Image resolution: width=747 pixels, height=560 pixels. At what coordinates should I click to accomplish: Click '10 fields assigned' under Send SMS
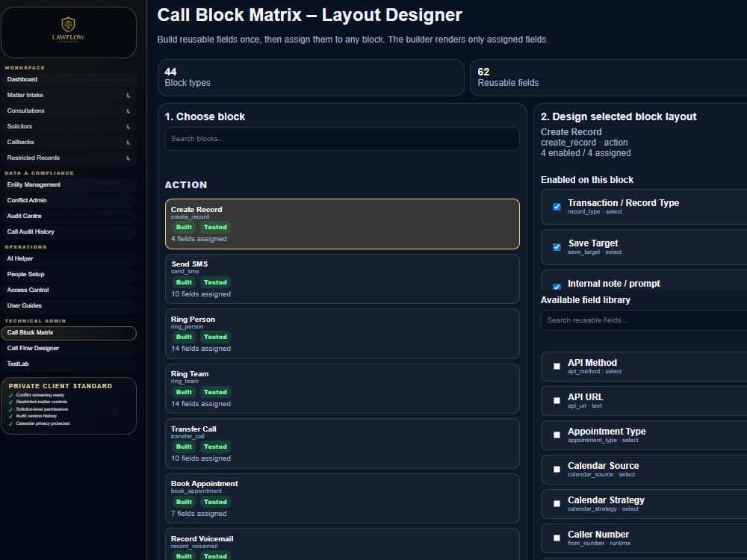click(x=201, y=294)
